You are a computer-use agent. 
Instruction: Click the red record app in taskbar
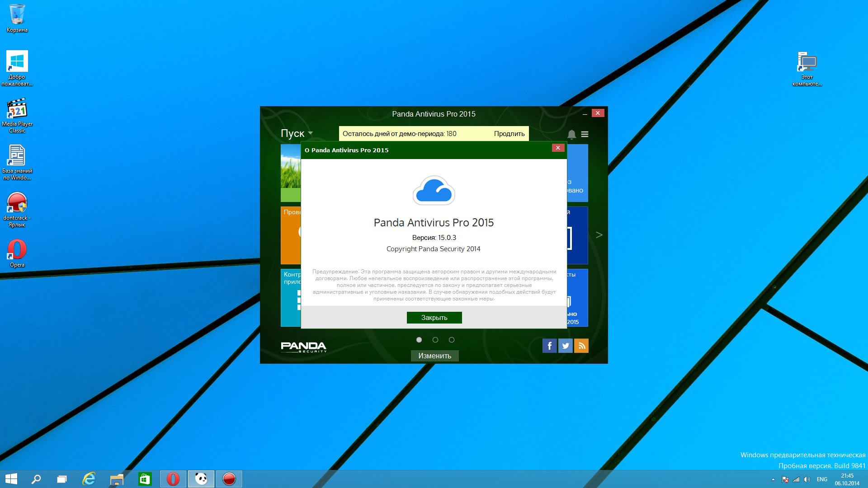229,479
